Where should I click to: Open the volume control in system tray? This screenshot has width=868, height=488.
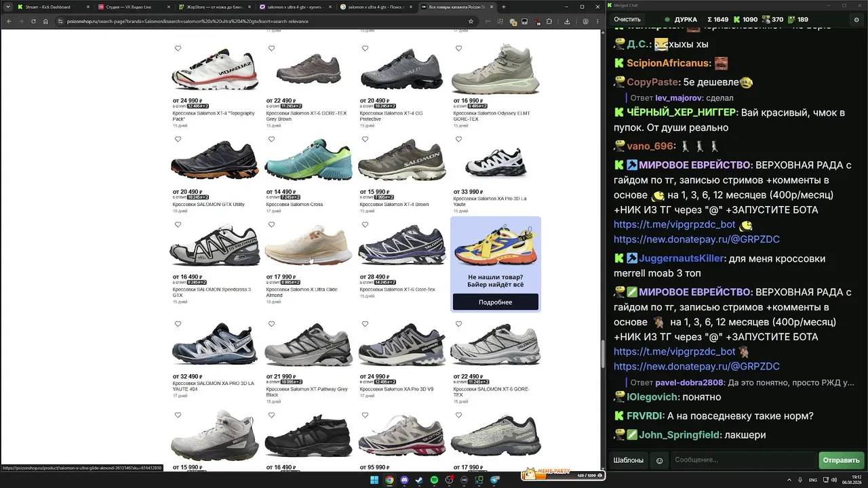(834, 480)
